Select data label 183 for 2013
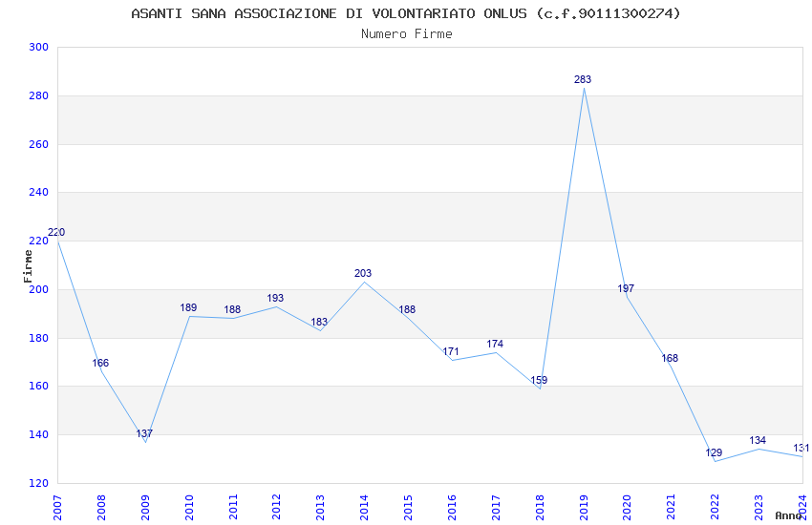812x525 pixels. [319, 323]
